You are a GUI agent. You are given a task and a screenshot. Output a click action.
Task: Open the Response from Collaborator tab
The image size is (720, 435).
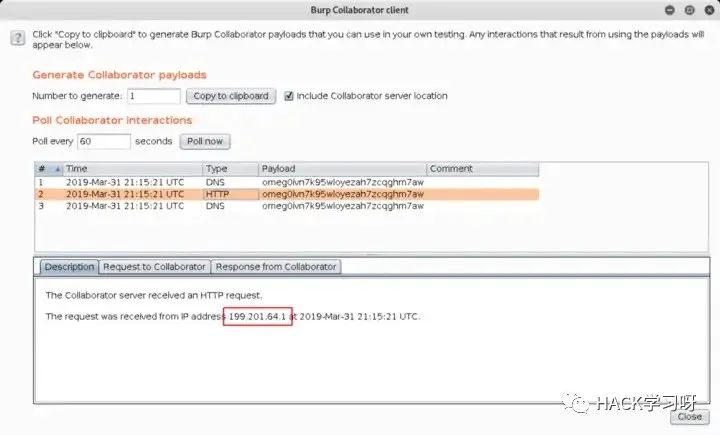point(276,267)
